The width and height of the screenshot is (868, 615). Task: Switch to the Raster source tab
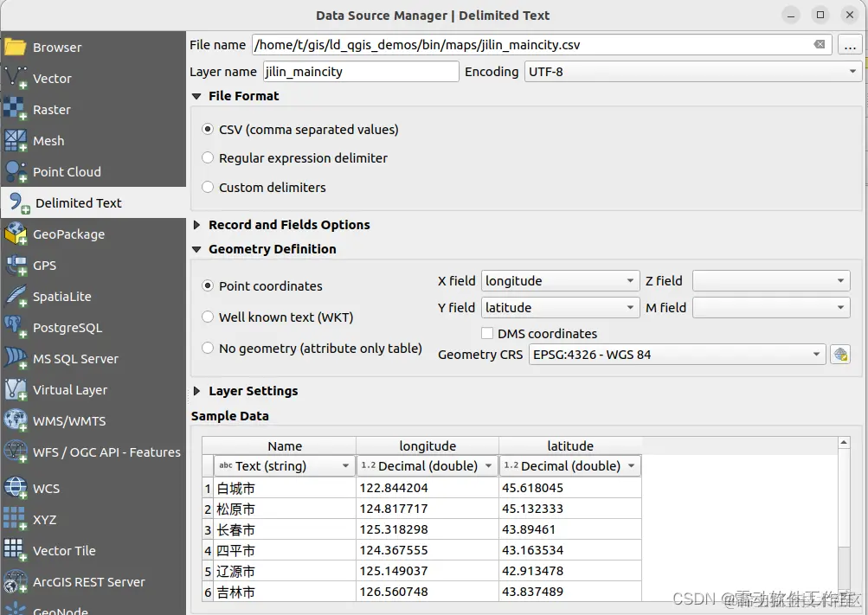pyautogui.click(x=93, y=109)
